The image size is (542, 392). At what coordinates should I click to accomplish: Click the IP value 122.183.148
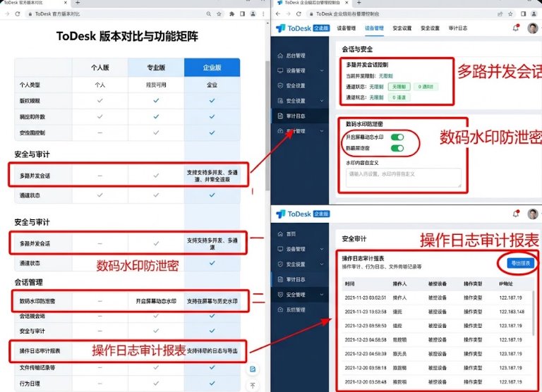[512, 312]
